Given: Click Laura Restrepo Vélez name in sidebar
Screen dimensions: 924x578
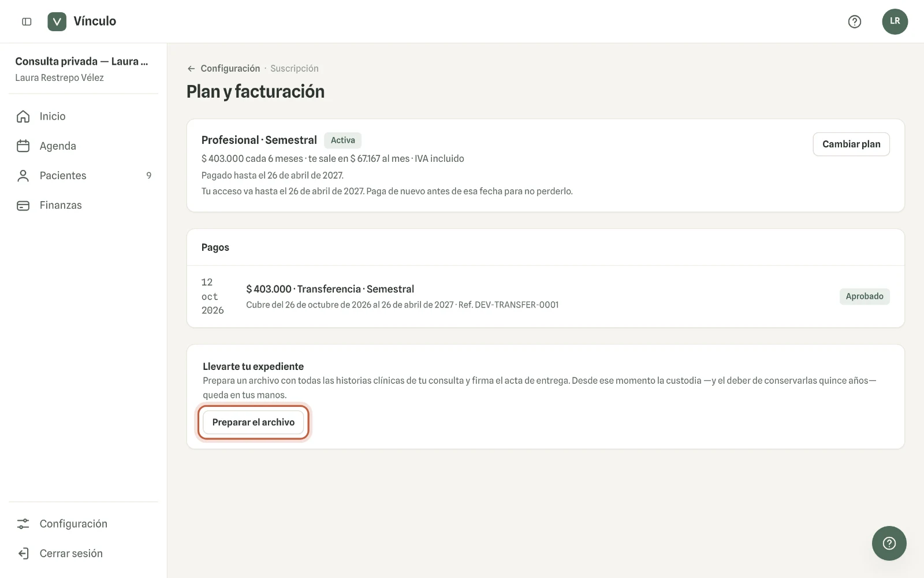Looking at the screenshot, I should pyautogui.click(x=59, y=77).
